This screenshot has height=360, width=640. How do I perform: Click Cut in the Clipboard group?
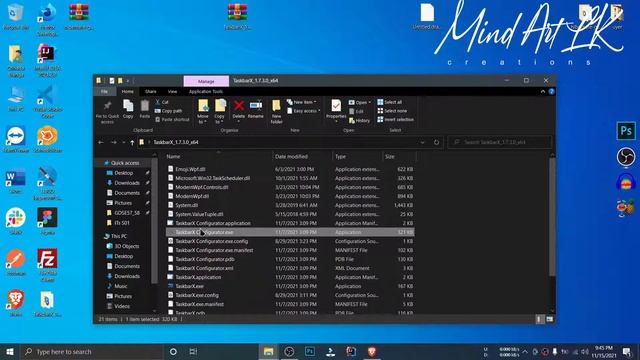coord(162,102)
